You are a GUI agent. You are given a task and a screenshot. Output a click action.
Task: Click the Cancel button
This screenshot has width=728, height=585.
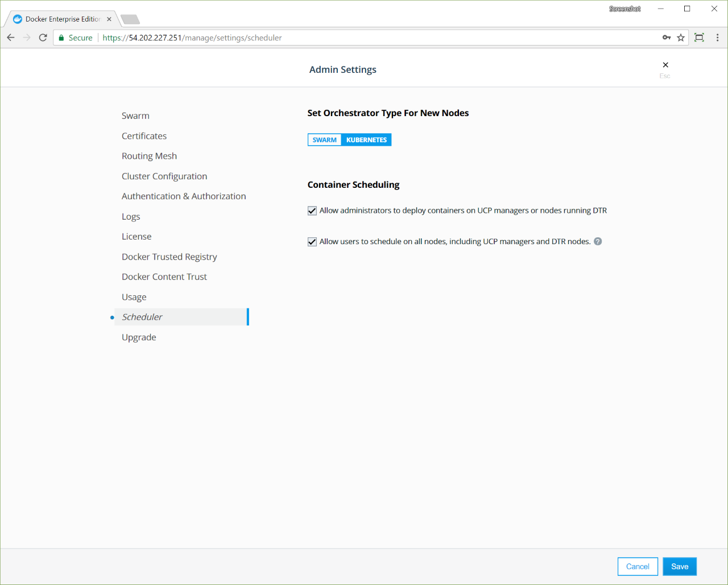[637, 566]
